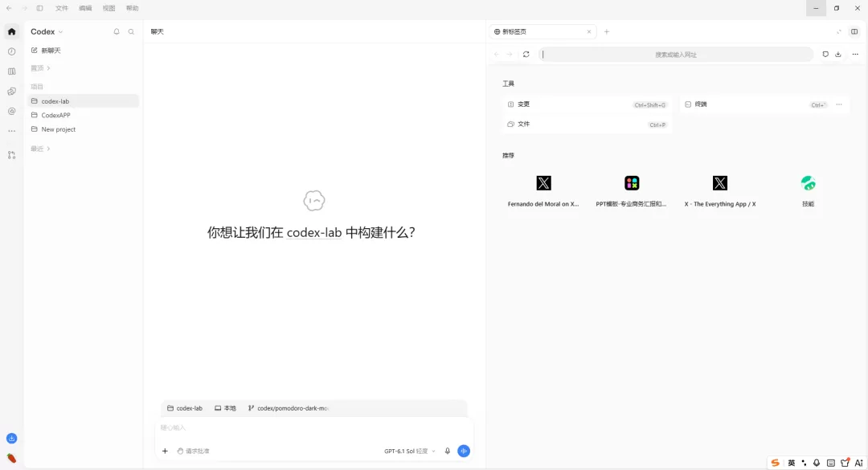Open the home icon in left rail
The image size is (868, 470).
pyautogui.click(x=11, y=31)
